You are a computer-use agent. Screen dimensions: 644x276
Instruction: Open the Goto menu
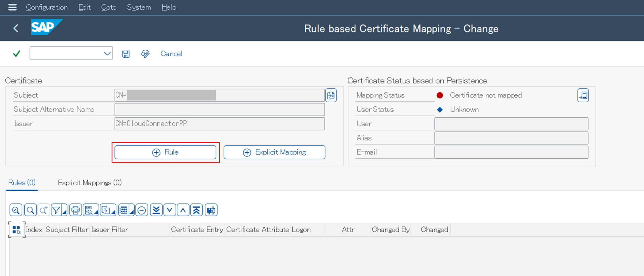[109, 7]
